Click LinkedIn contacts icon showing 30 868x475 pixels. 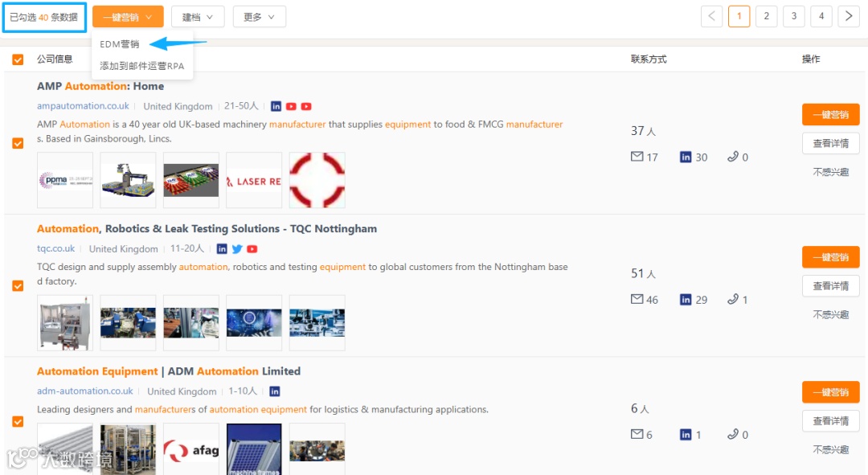tap(686, 158)
